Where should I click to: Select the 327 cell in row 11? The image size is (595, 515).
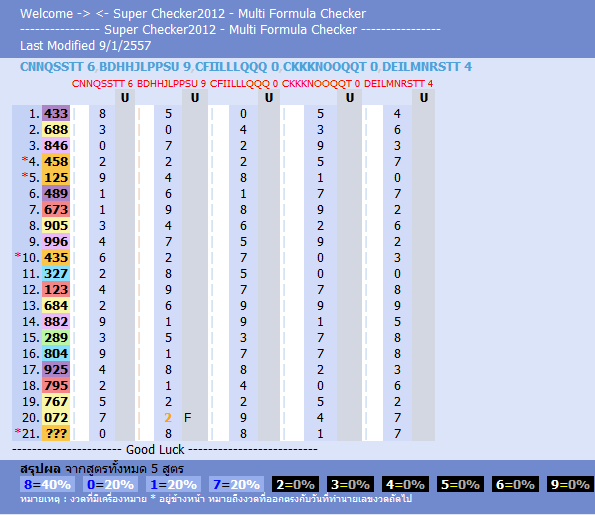point(56,274)
